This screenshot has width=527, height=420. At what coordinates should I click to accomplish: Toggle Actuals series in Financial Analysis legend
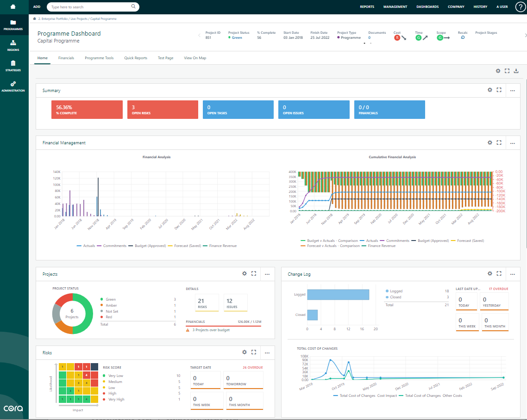pos(86,246)
